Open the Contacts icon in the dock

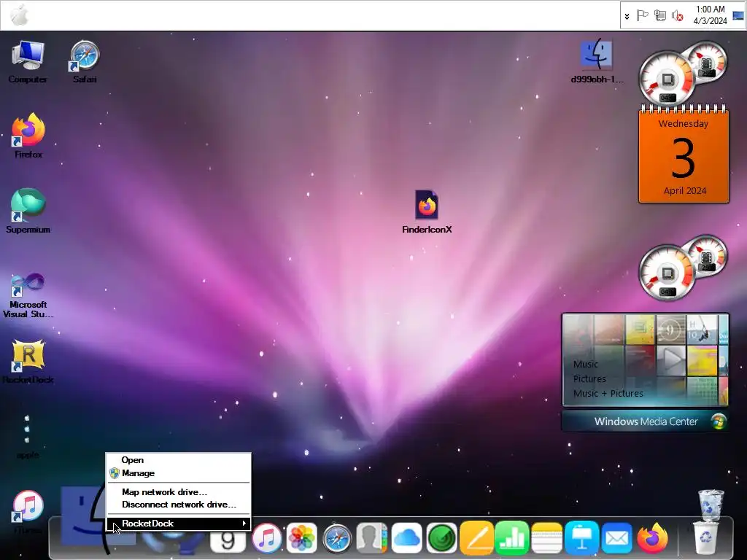pos(371,538)
